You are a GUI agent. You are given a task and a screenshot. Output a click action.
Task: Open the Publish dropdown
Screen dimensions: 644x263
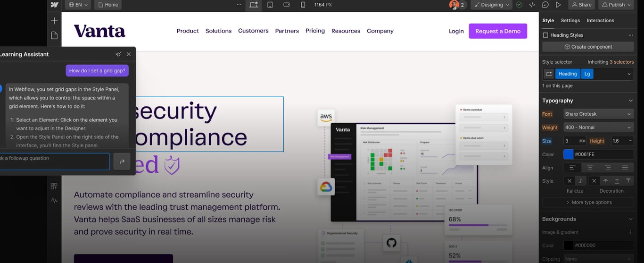[x=616, y=5]
